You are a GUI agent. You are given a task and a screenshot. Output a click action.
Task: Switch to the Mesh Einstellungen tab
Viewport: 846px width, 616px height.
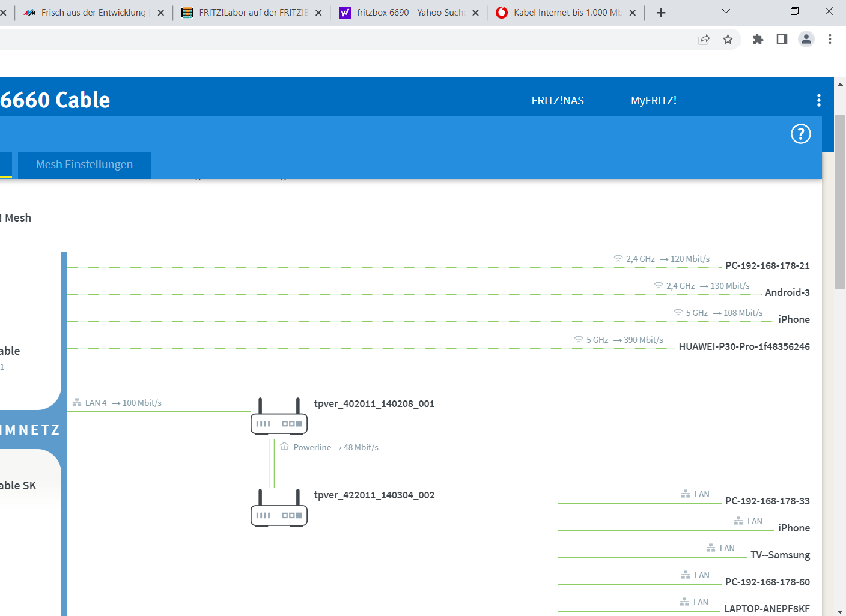84,165
